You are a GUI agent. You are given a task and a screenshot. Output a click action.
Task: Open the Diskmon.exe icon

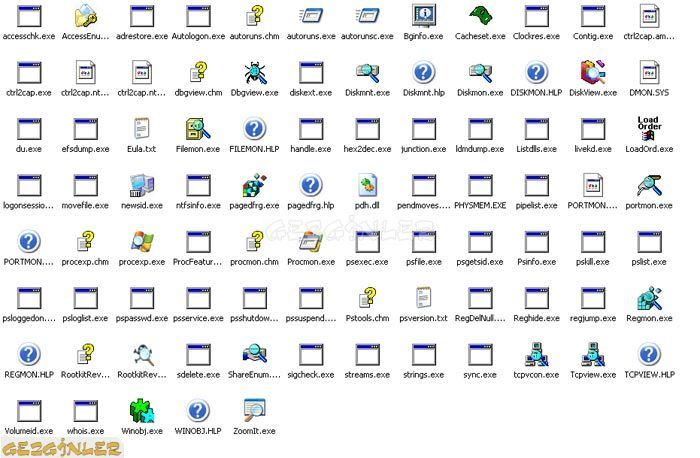(x=480, y=73)
